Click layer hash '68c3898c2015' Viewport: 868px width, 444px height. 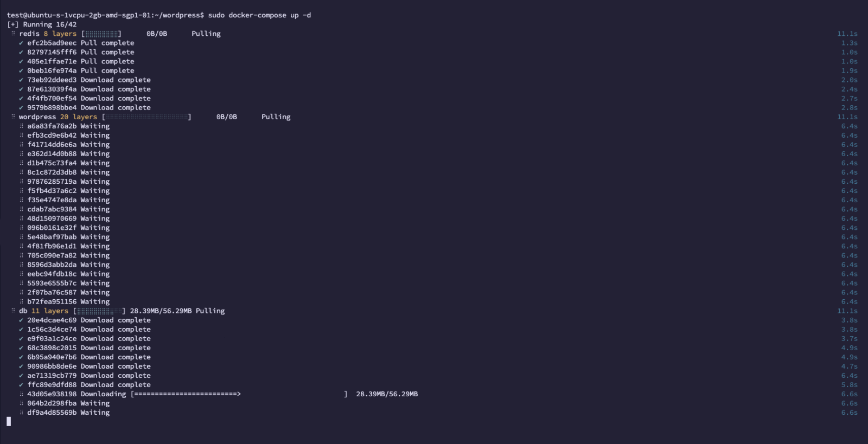click(x=52, y=348)
